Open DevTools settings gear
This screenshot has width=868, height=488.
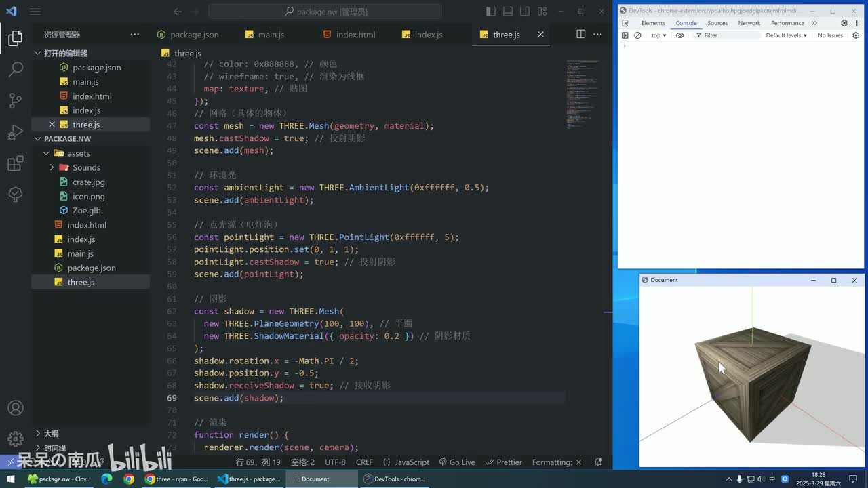click(844, 23)
